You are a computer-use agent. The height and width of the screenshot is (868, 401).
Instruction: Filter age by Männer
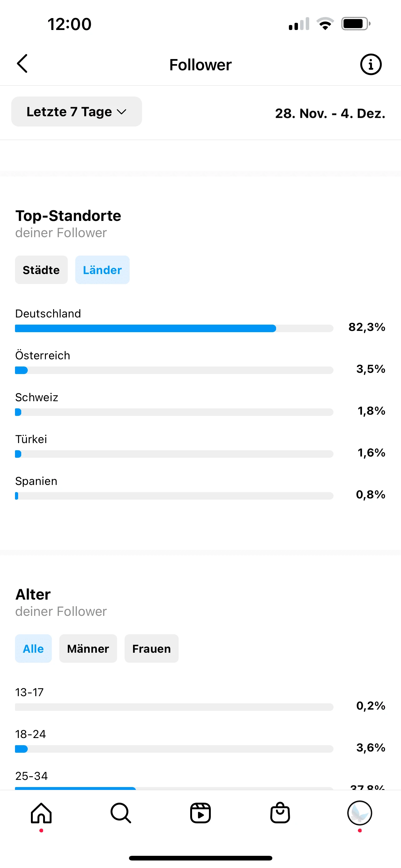pos(88,649)
